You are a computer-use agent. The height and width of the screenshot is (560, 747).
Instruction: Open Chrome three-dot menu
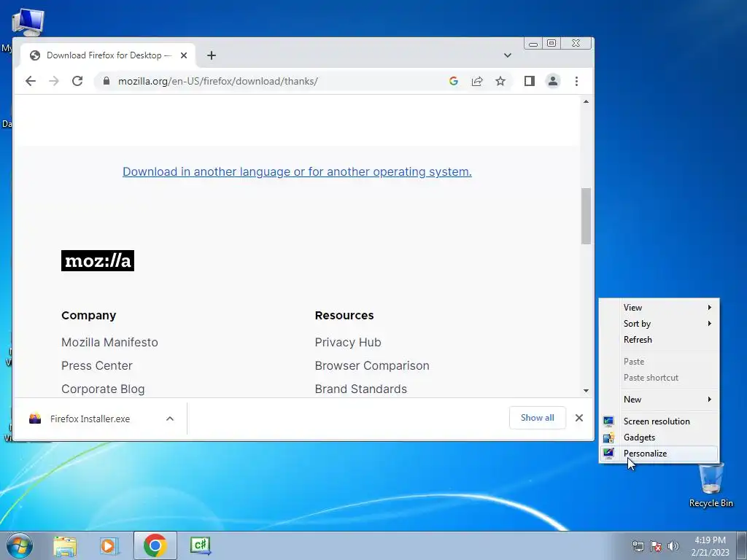pos(576,81)
